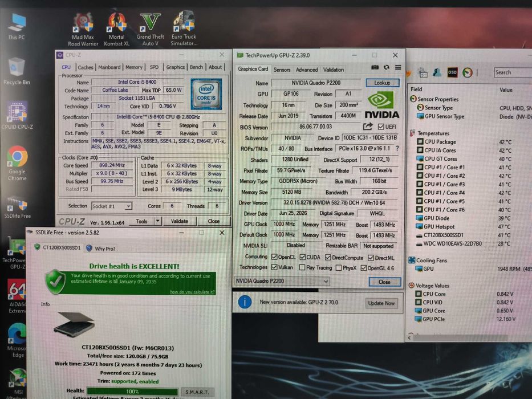The height and width of the screenshot is (399, 532).
Task: Click the SSD drive image in SSDLife
Action: [x=74, y=324]
